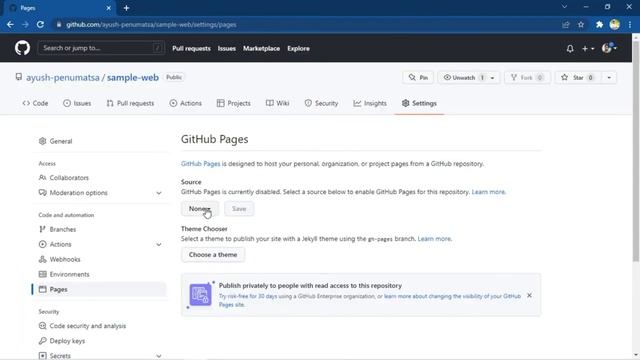Switch to the repository Issues tab

pos(77,103)
